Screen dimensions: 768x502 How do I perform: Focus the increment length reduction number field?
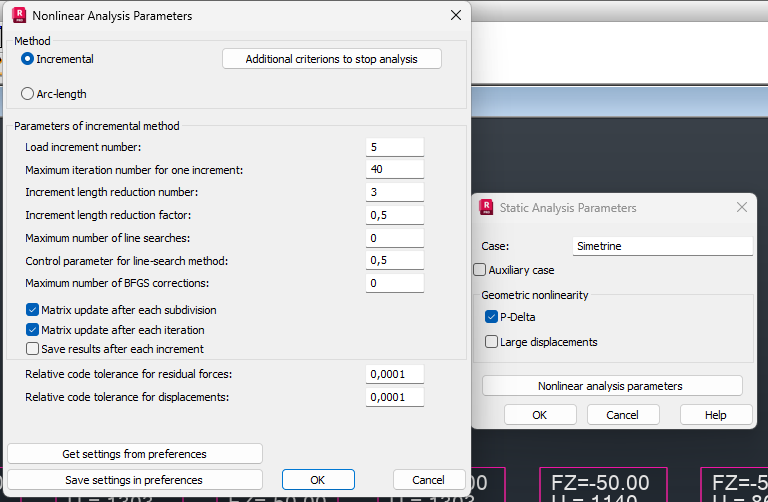tap(394, 192)
